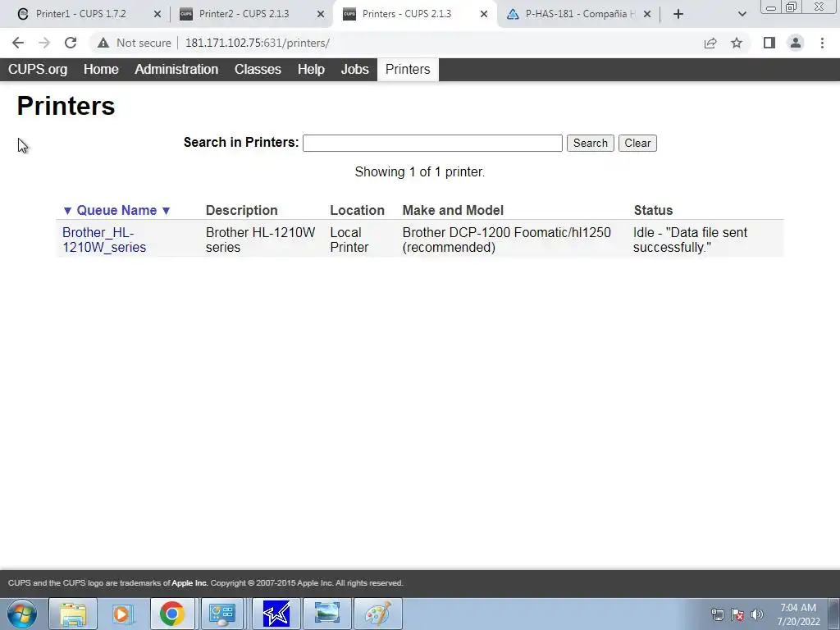Open the Help nav item
840x630 pixels.
coord(311,70)
